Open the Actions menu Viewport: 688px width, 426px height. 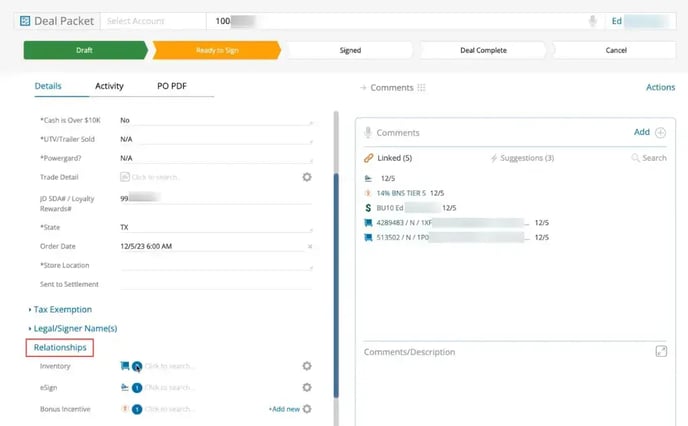[660, 88]
